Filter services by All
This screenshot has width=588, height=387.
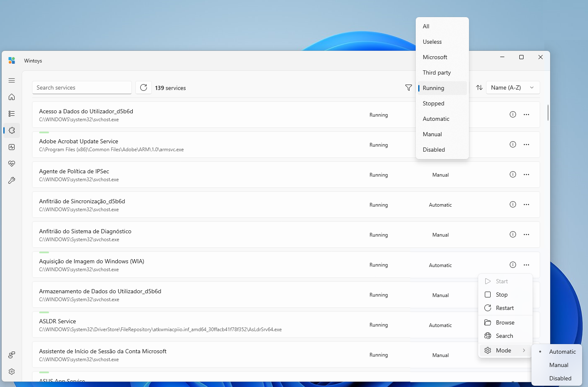point(442,26)
